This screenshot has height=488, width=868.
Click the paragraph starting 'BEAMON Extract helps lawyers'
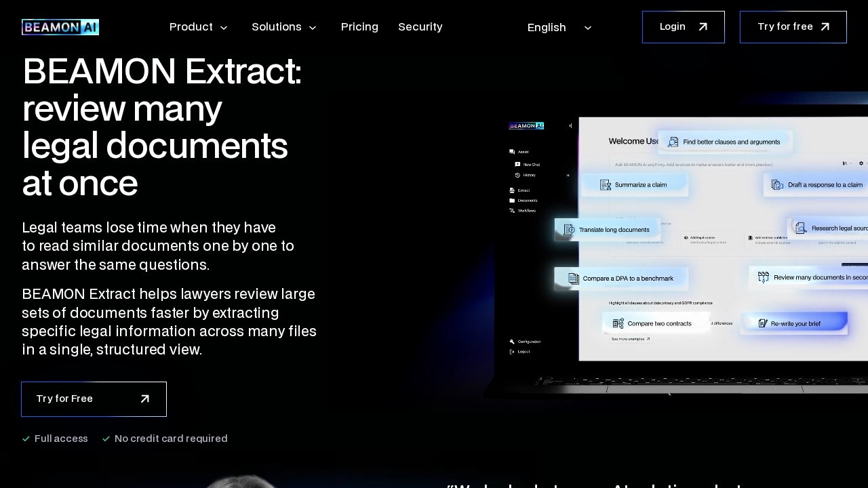pos(170,322)
